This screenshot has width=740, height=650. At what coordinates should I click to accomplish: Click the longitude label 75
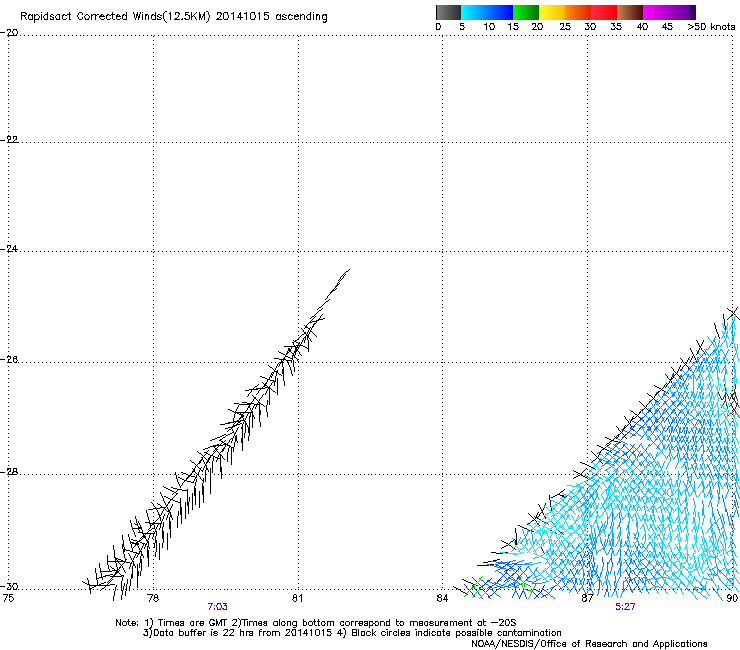(8, 598)
